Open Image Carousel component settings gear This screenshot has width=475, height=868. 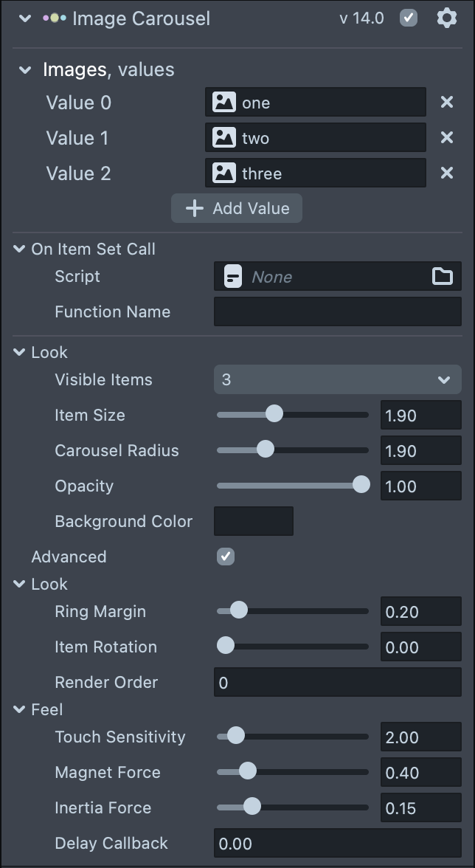point(447,18)
